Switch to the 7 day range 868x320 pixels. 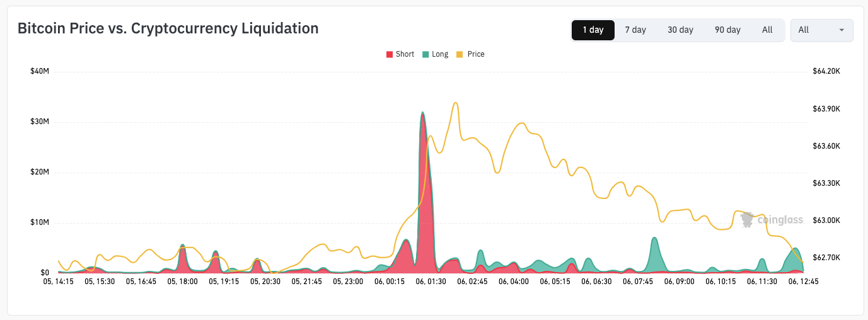(635, 30)
